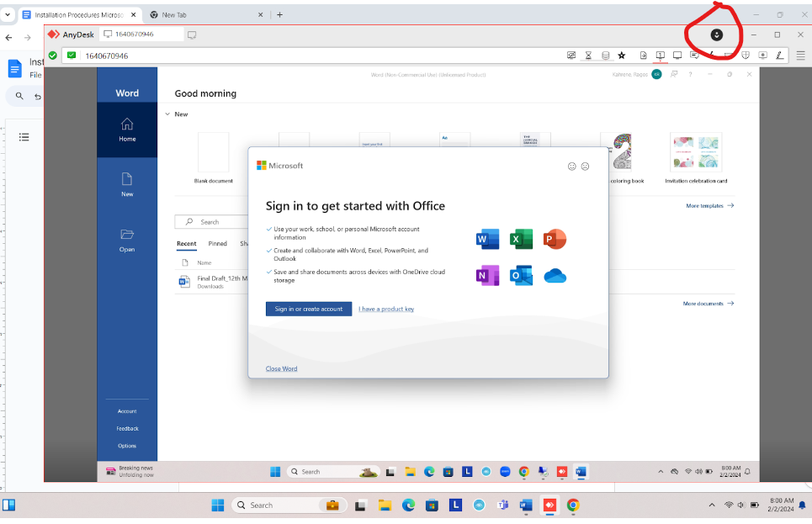Click the AnyDesk permissions shield icon

click(746, 56)
